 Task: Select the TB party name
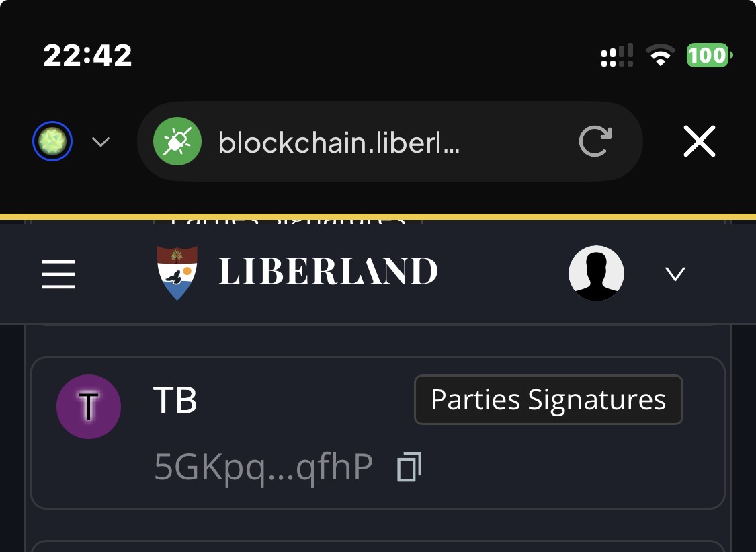click(175, 401)
